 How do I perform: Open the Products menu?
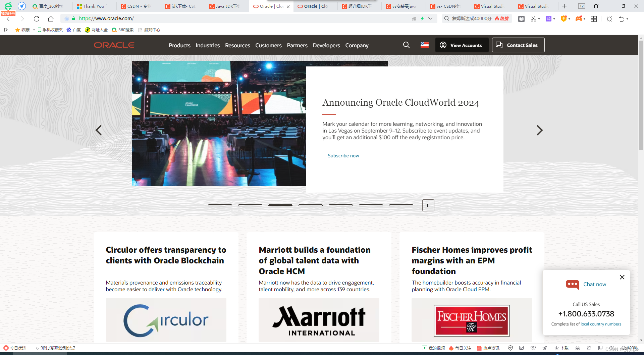tap(179, 45)
